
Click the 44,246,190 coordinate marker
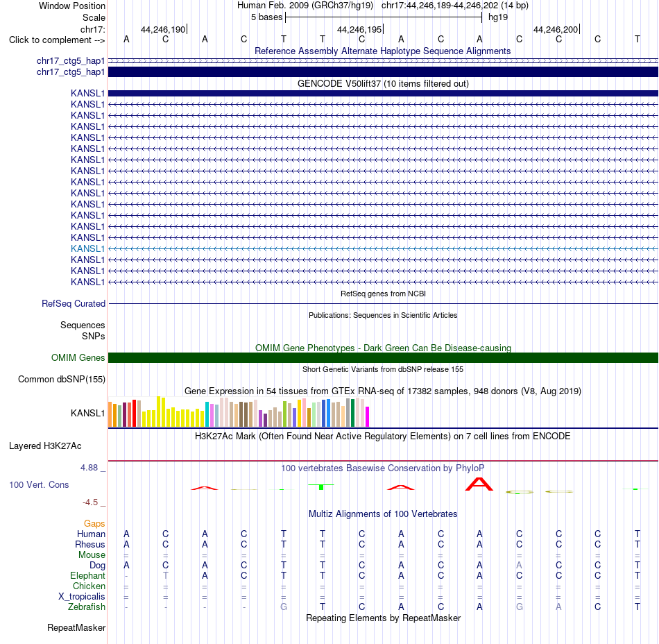coord(163,29)
